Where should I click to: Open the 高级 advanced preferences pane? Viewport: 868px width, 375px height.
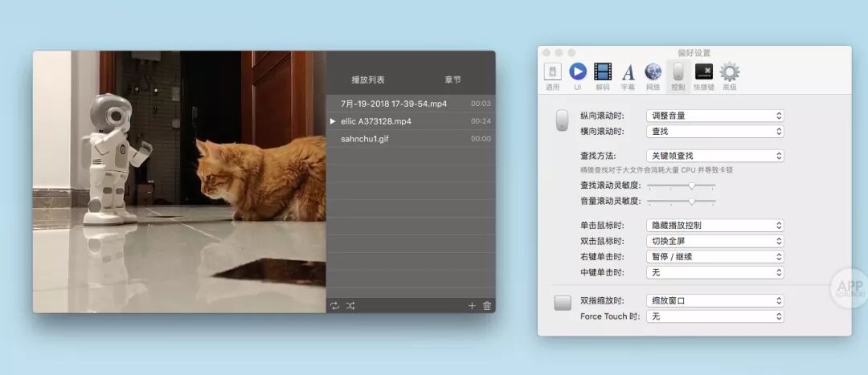click(729, 76)
